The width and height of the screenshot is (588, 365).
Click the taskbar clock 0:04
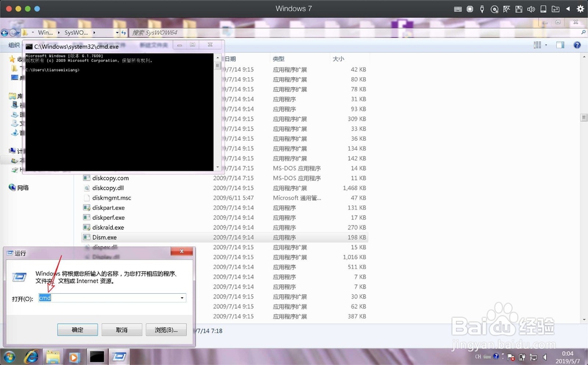tap(567, 353)
